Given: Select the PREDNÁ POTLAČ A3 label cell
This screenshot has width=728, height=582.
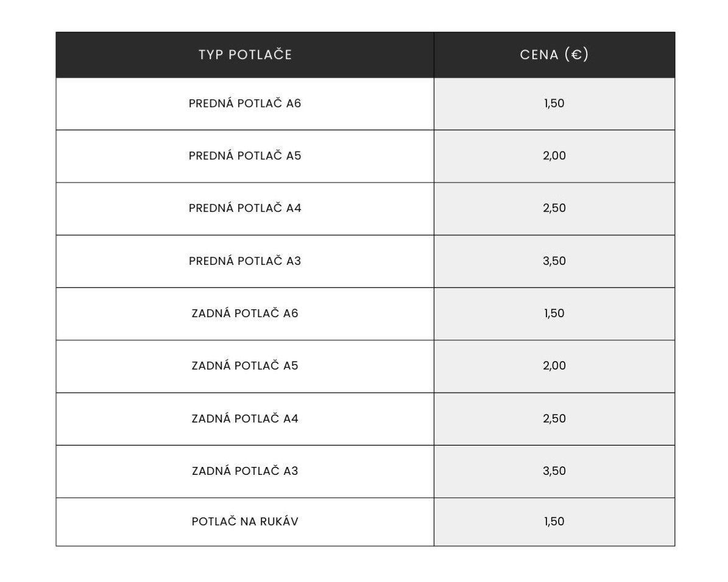Looking at the screenshot, I should (x=245, y=261).
